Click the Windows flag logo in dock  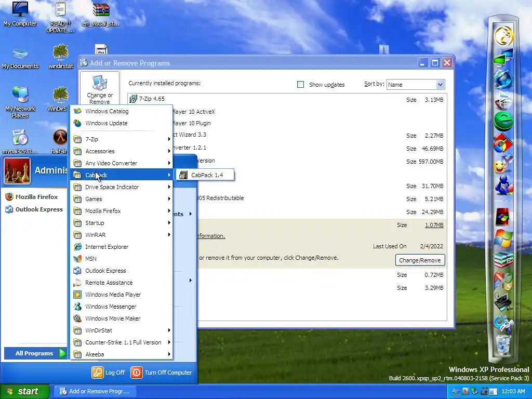503,238
